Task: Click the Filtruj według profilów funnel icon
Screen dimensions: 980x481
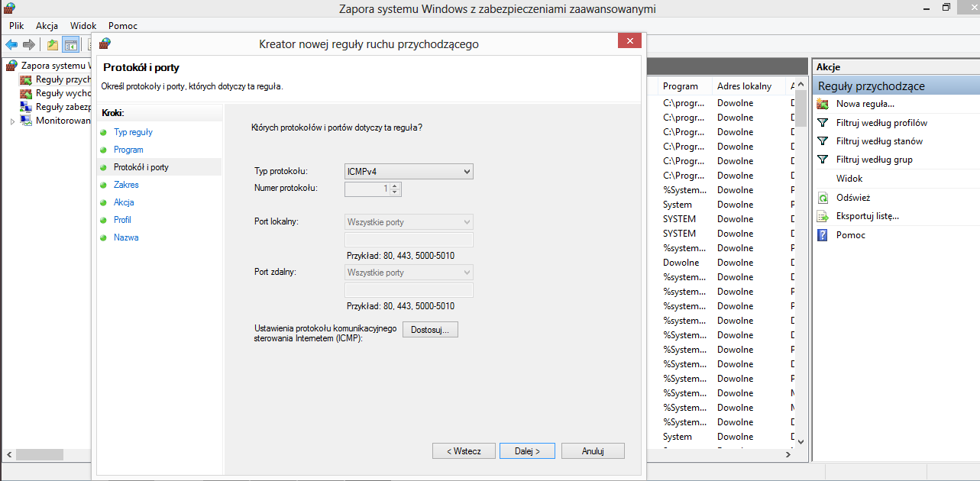Action: point(823,123)
